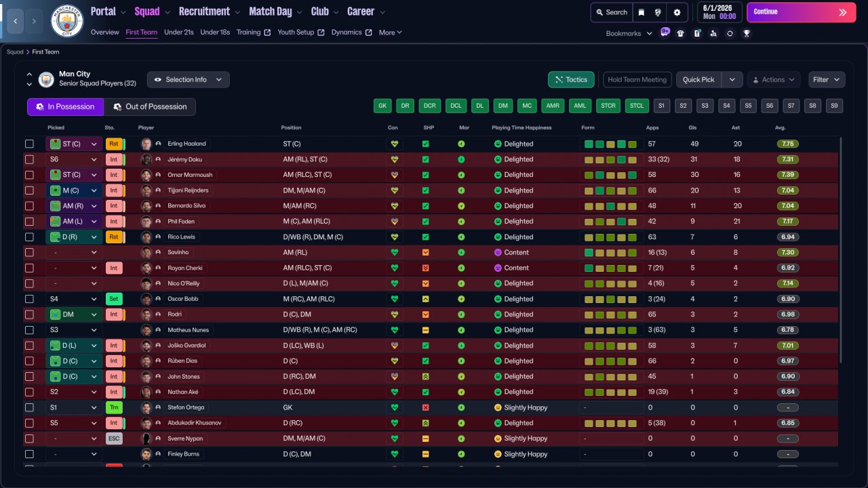Click Rodri's form squares

click(x=611, y=314)
